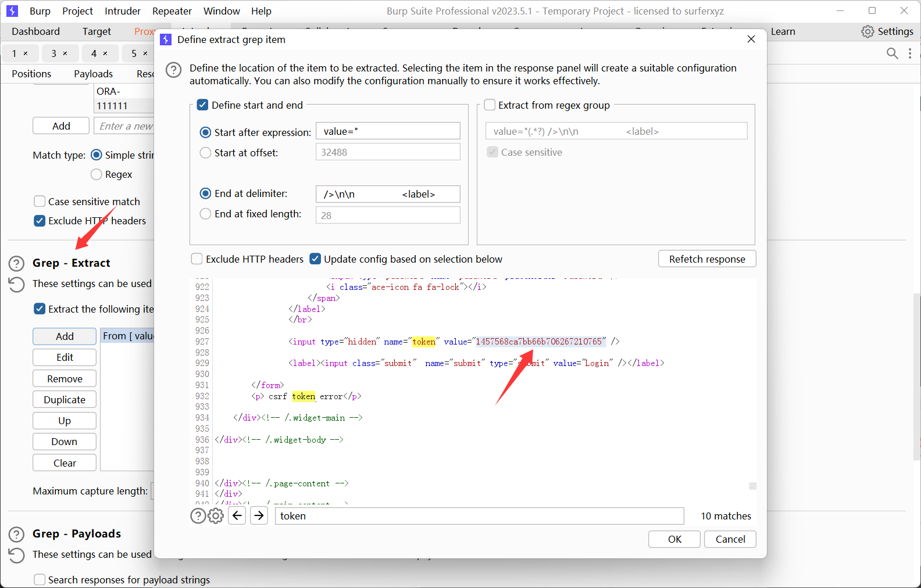The height and width of the screenshot is (588, 921).
Task: Open the Repeater menu
Action: point(172,11)
